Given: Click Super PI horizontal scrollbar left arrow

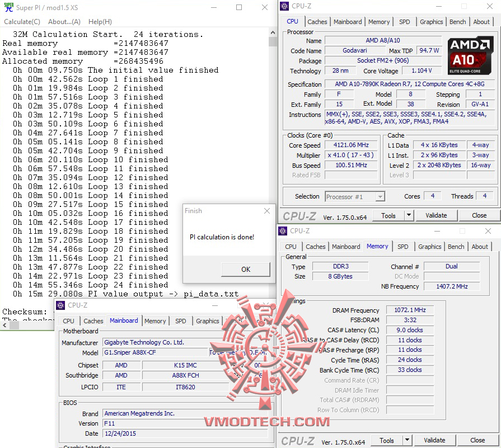Looking at the screenshot, I should coord(4,326).
